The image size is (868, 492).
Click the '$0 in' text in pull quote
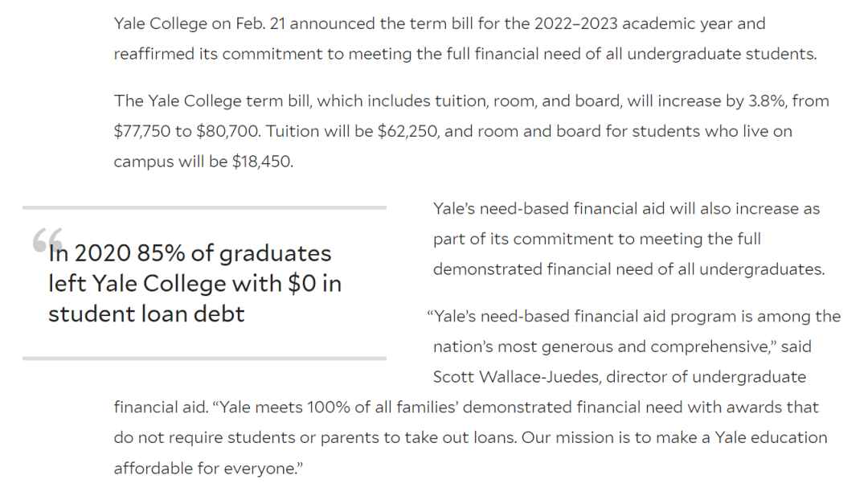click(x=314, y=283)
